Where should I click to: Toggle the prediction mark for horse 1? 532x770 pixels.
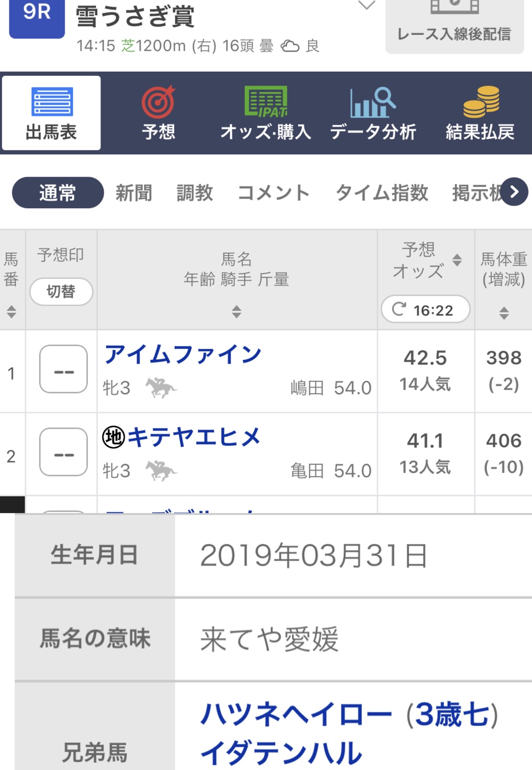[63, 369]
